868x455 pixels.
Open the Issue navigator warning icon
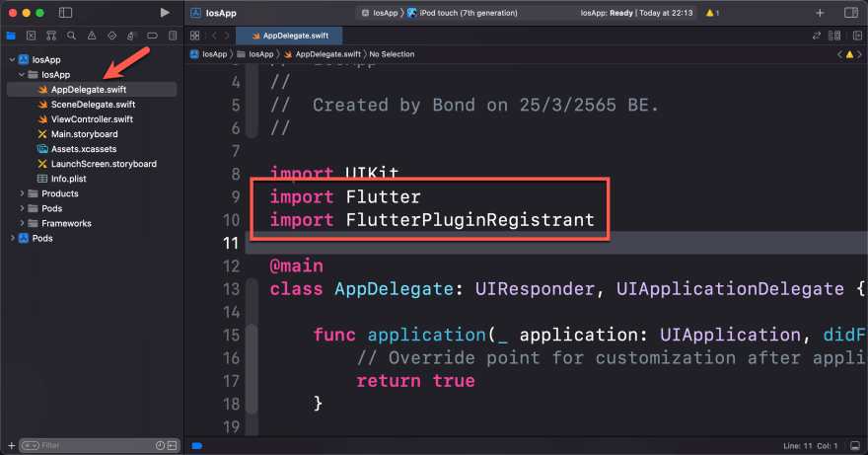92,36
